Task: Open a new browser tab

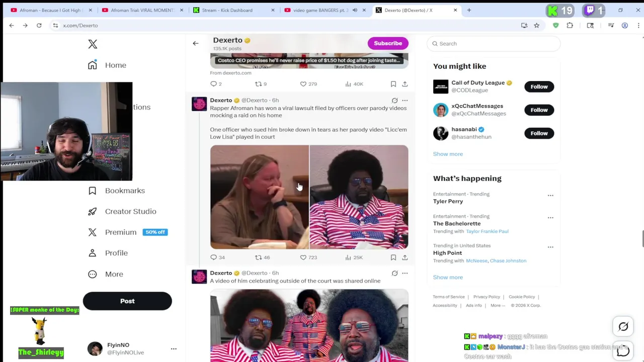Action: (469, 10)
